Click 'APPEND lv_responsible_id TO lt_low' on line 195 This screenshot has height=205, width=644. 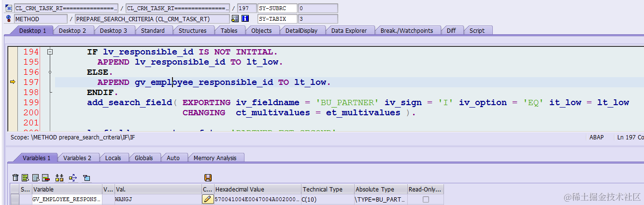pyautogui.click(x=190, y=62)
